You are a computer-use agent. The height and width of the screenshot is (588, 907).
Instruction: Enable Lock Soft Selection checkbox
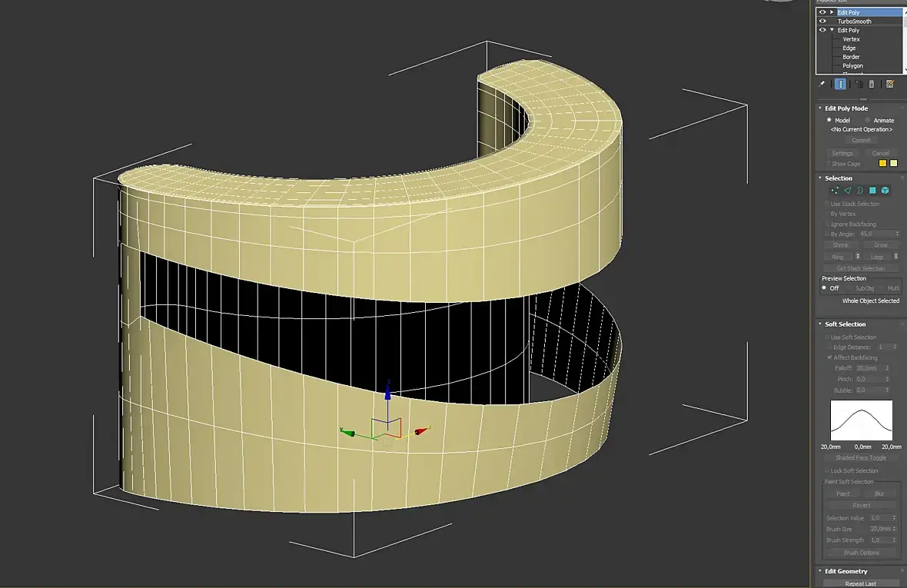click(x=827, y=470)
